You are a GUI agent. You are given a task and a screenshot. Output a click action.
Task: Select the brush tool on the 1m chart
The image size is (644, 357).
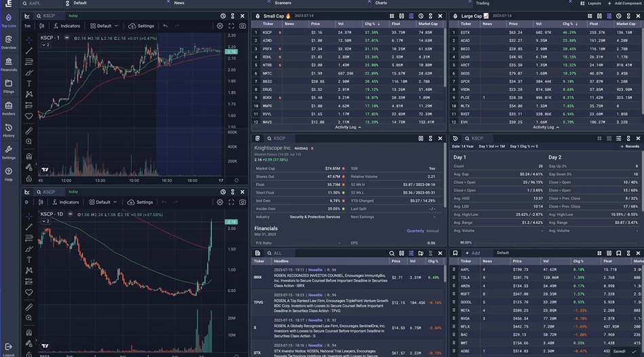click(x=29, y=73)
